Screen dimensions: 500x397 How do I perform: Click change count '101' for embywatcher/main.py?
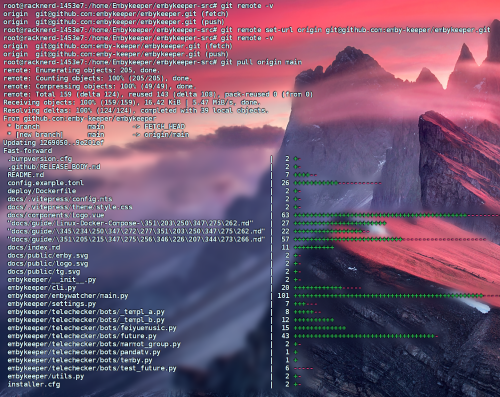point(283,295)
